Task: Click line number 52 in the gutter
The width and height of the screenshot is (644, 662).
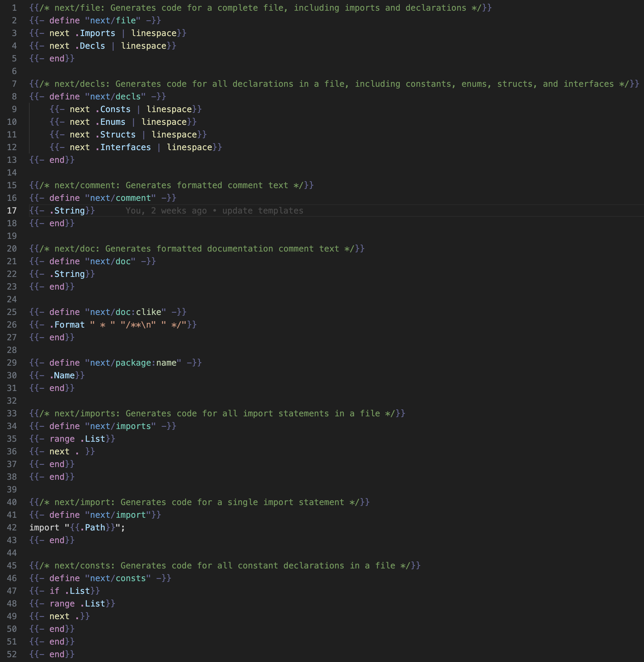Action: point(12,654)
